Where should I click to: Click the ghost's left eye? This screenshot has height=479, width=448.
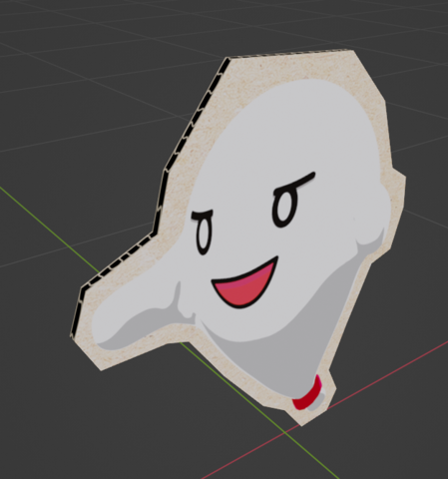pos(204,236)
